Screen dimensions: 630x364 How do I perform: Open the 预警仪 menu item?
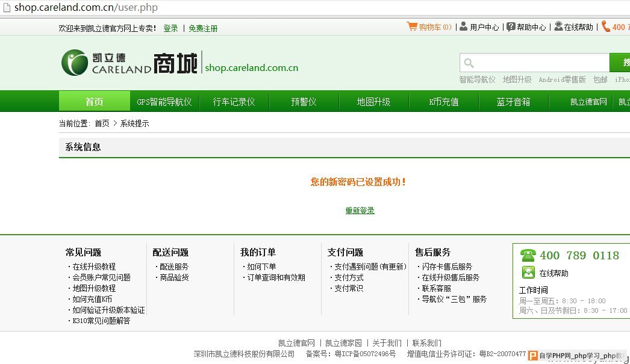[304, 102]
